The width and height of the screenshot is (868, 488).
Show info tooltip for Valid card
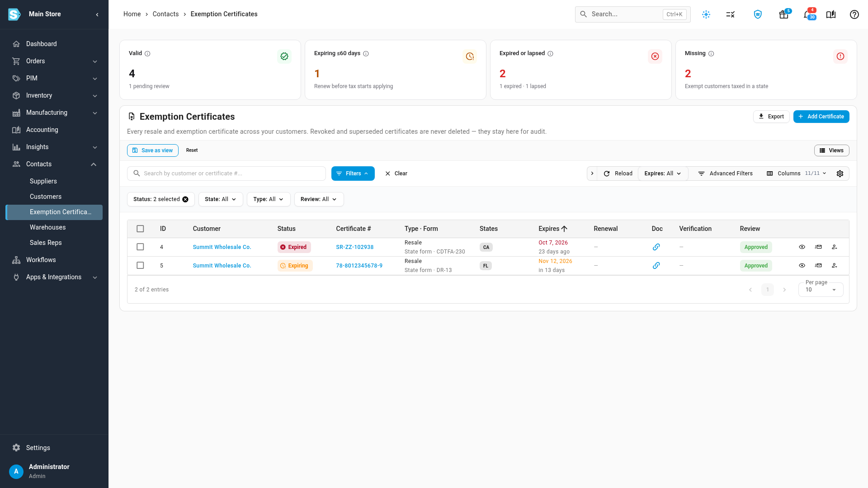pos(147,53)
